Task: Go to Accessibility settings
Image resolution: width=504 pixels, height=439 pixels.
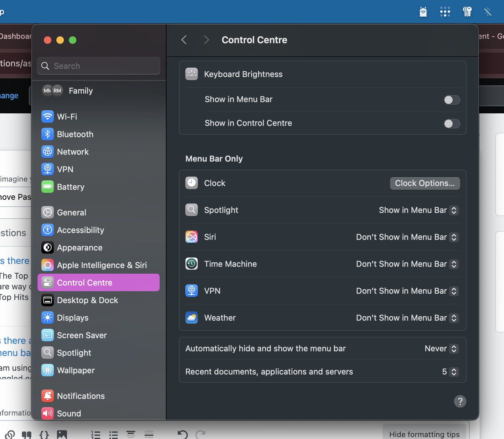Action: tap(99, 230)
